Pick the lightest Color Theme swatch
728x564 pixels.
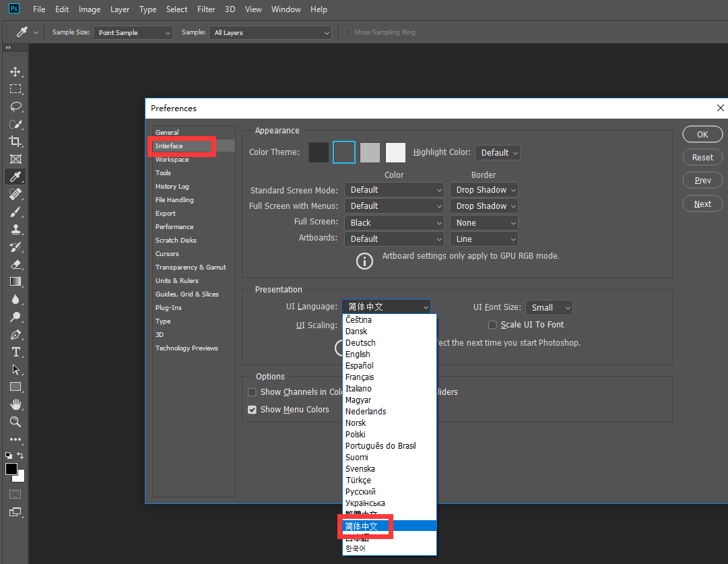click(x=395, y=153)
